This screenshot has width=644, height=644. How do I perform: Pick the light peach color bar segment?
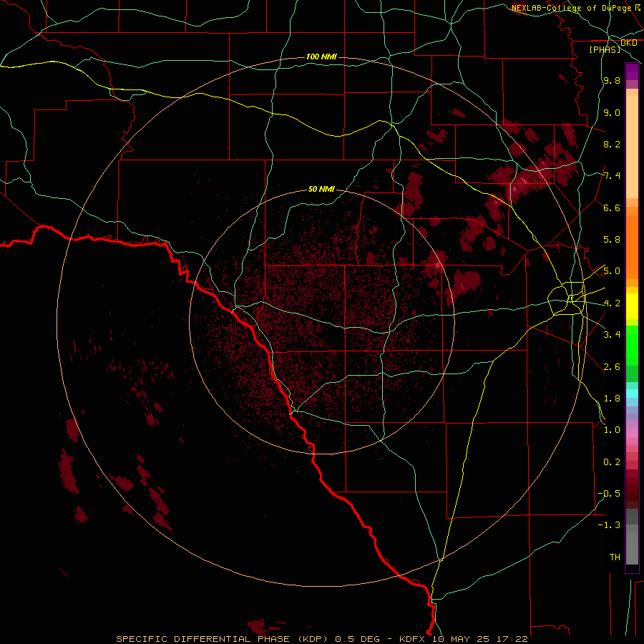coord(632,148)
